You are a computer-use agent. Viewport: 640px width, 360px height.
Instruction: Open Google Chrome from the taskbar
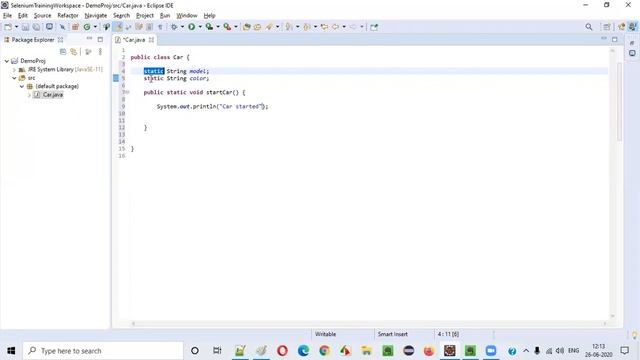[x=324, y=351]
